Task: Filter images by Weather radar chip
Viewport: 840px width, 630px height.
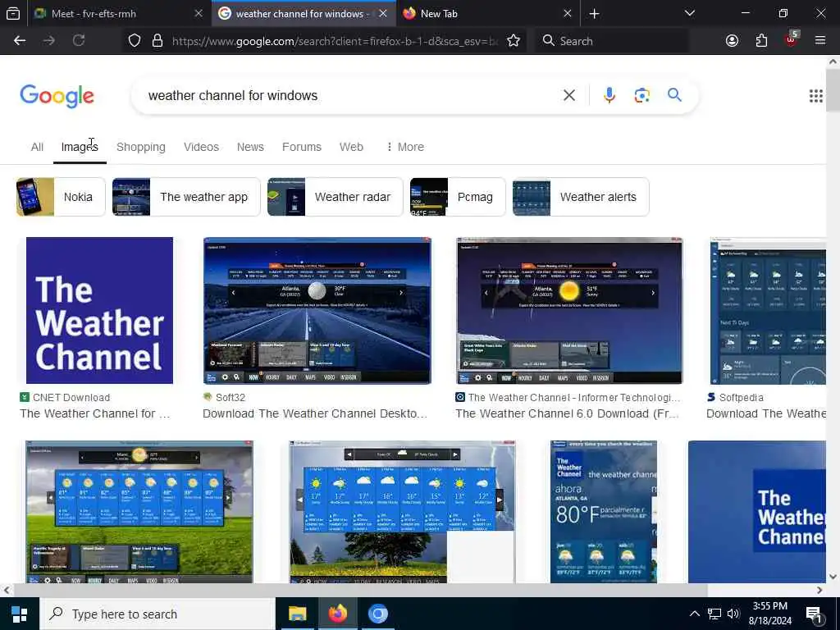Action: (x=335, y=197)
